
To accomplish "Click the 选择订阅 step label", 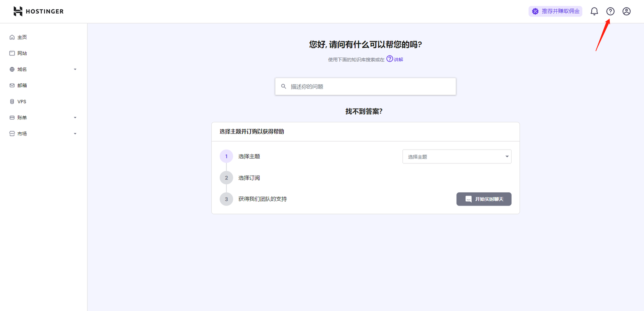I will tap(249, 178).
